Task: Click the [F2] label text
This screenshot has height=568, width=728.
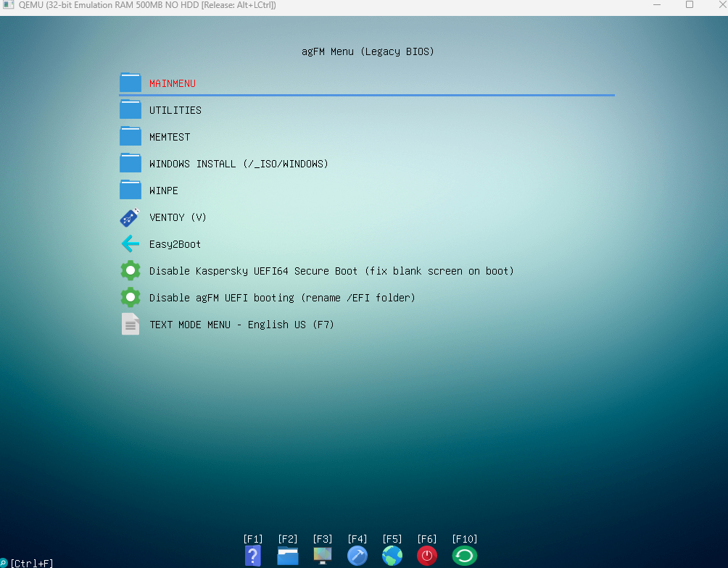Action: pyautogui.click(x=288, y=539)
